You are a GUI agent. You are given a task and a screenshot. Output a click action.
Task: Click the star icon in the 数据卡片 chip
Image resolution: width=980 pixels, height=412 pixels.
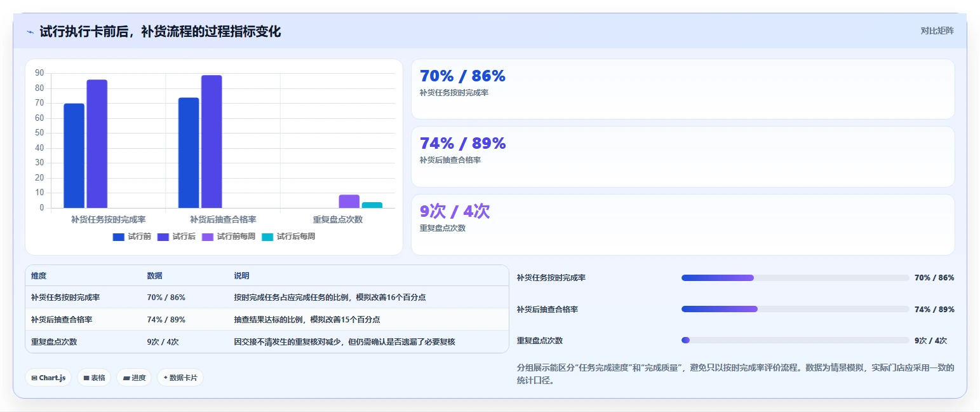166,378
